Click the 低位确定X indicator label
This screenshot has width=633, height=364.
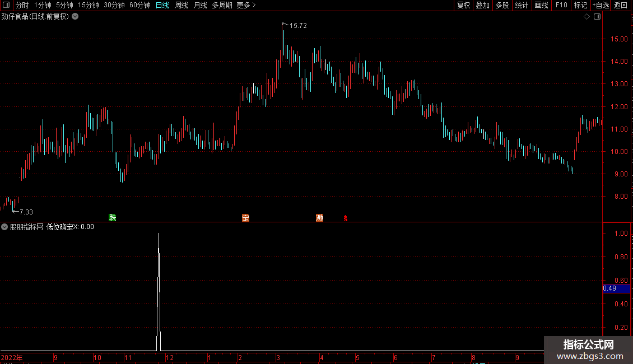tap(62, 227)
